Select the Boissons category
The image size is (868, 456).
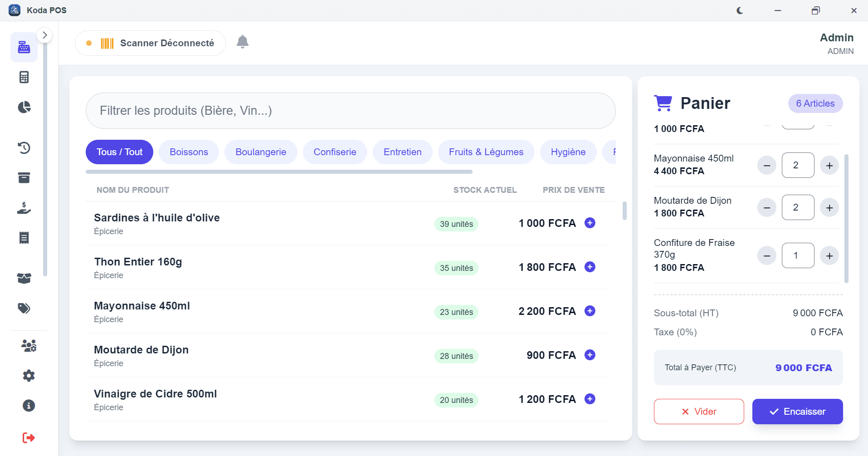[189, 152]
